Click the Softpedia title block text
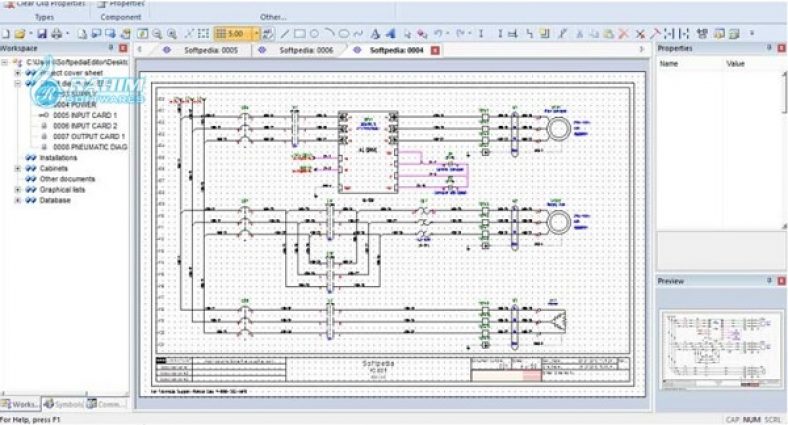 tap(378, 363)
